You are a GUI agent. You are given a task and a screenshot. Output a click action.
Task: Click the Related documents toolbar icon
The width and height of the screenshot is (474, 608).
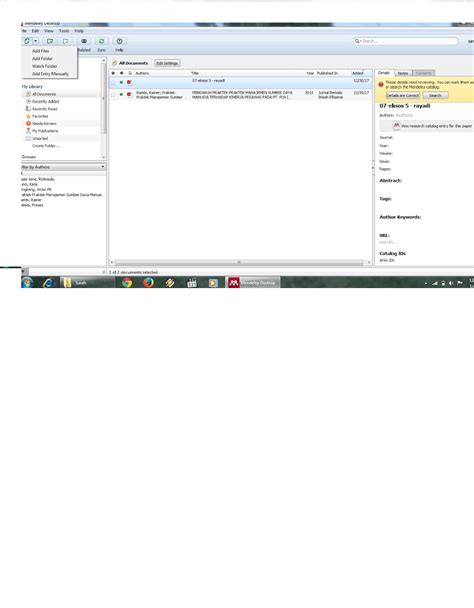(84, 41)
